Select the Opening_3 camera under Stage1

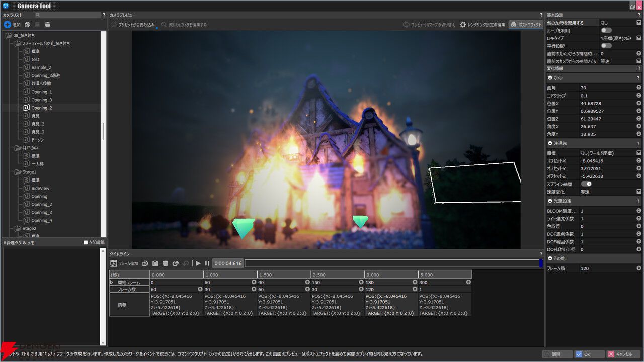[41, 212]
